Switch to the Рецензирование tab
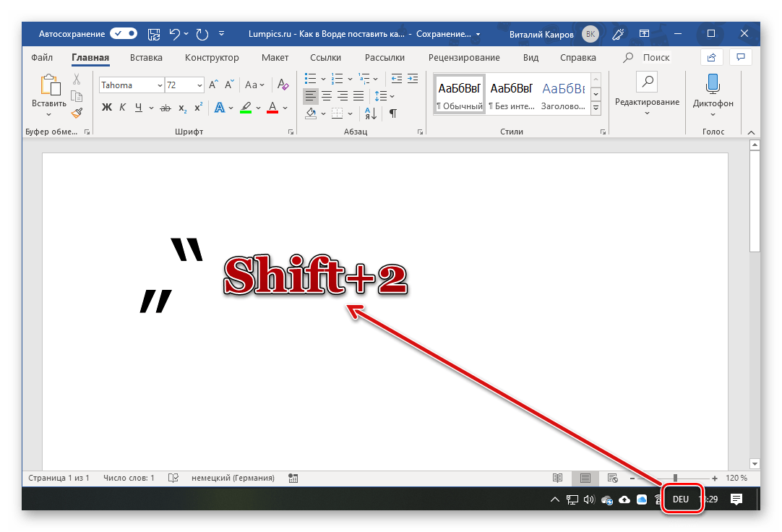This screenshot has height=532, width=782. click(464, 58)
